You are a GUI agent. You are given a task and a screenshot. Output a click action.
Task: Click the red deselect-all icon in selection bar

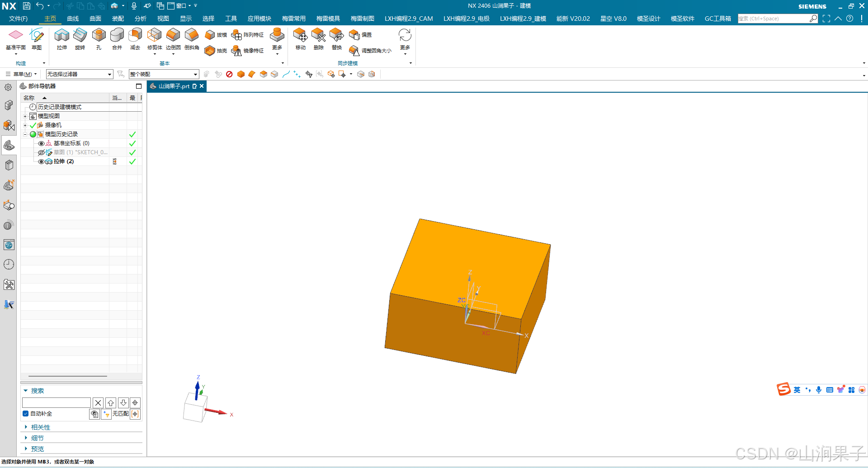click(x=229, y=74)
